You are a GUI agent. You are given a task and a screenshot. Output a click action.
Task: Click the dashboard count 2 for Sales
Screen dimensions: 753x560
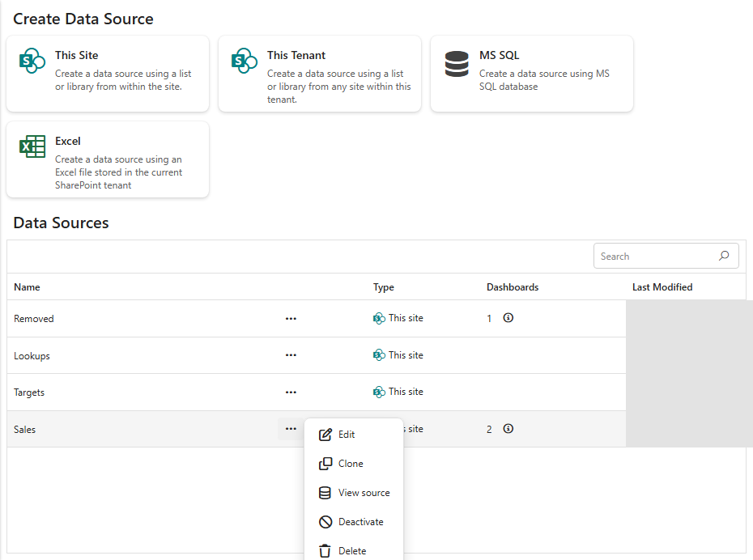489,430
